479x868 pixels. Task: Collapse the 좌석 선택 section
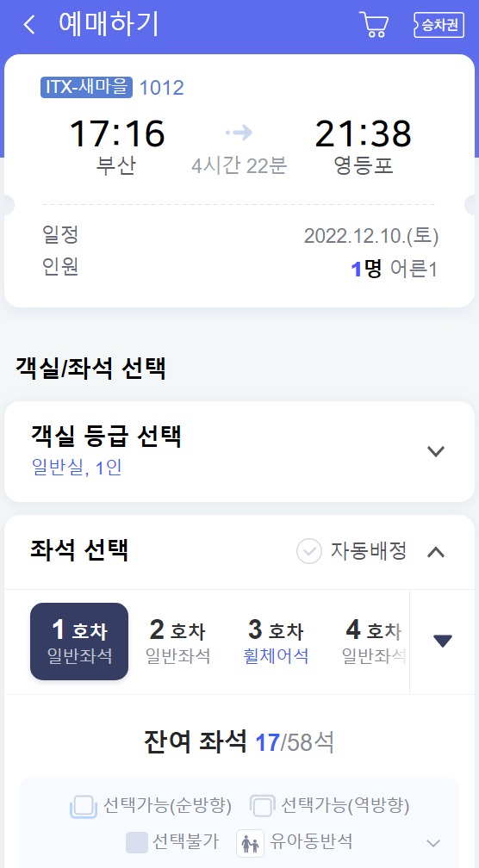[x=436, y=552]
